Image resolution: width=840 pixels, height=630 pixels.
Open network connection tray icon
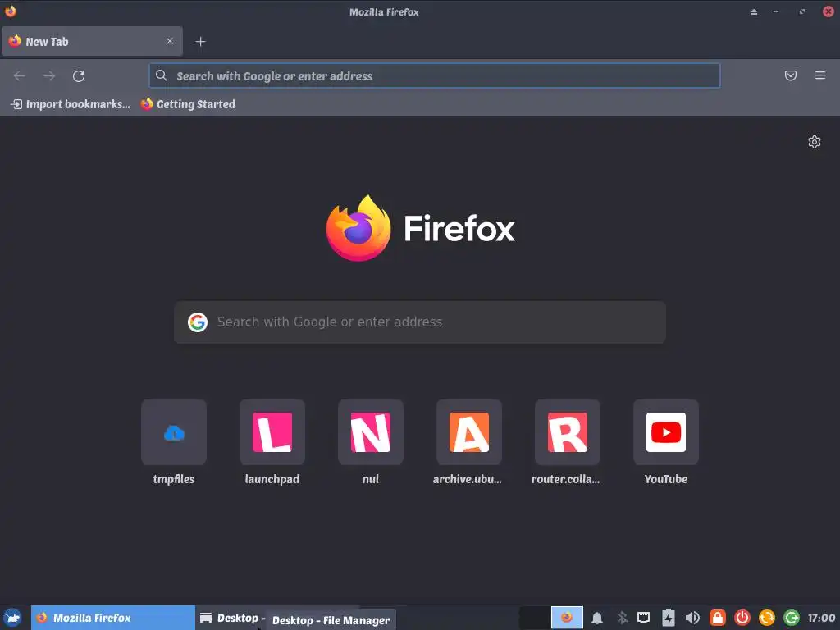coord(643,618)
